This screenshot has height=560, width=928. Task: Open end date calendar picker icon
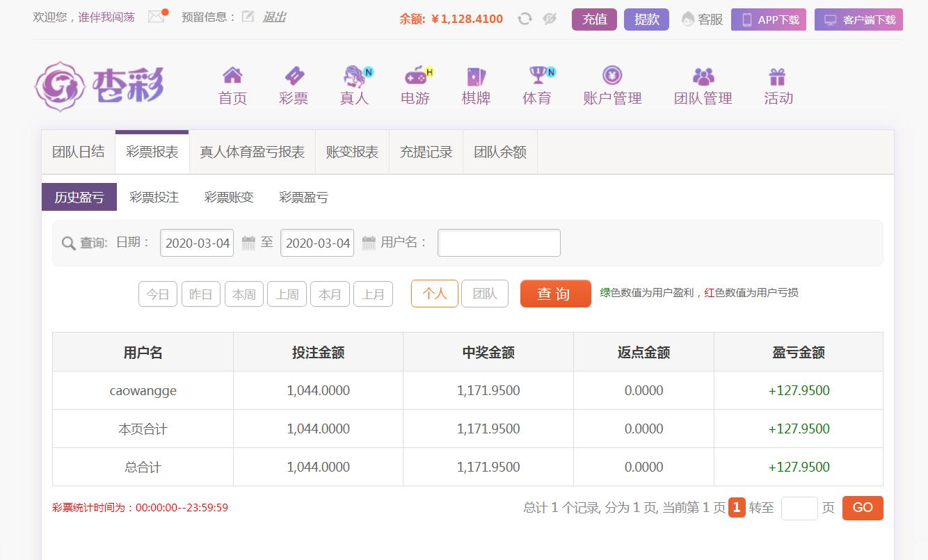click(x=369, y=243)
